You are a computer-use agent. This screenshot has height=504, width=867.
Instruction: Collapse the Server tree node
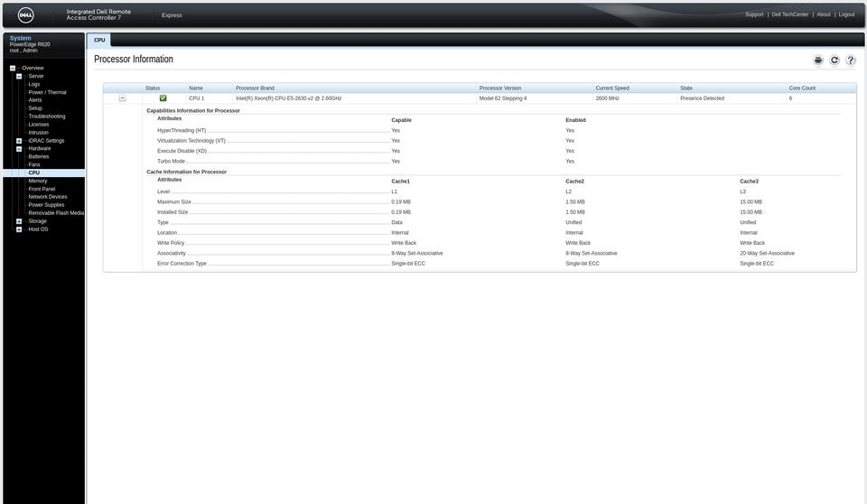click(x=19, y=77)
